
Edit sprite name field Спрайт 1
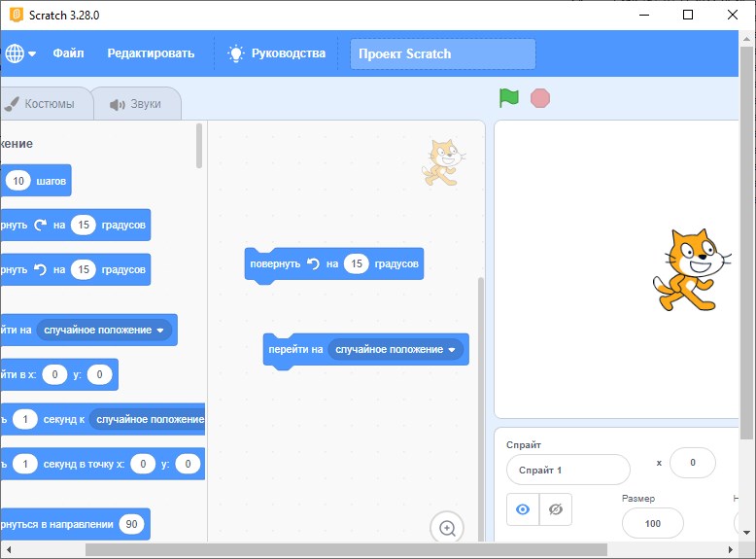(x=567, y=470)
